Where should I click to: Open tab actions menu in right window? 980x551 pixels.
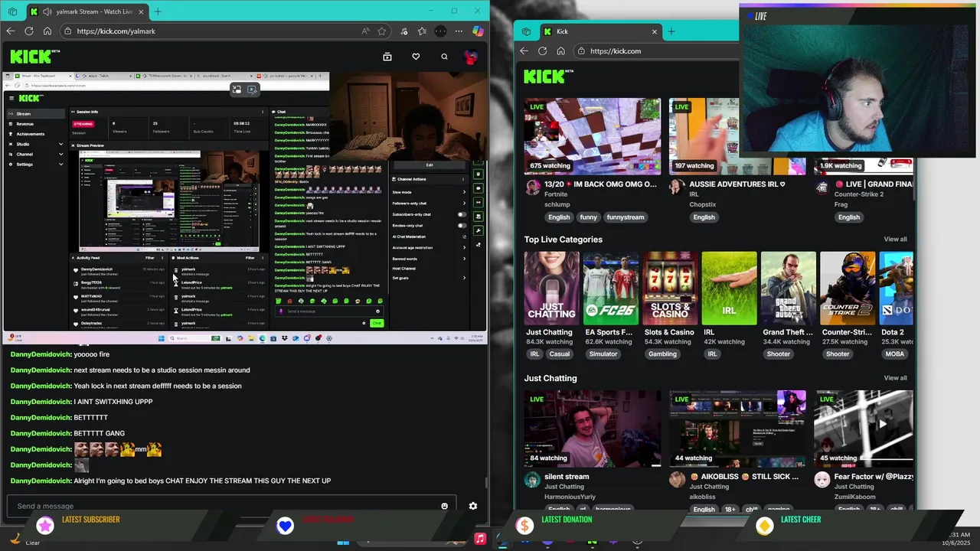[526, 31]
